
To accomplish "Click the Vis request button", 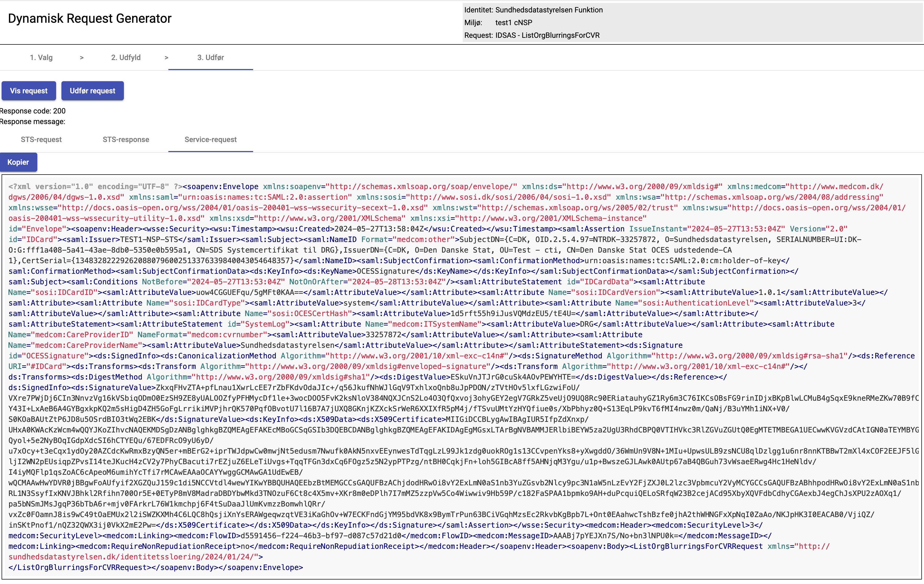I will coord(29,91).
